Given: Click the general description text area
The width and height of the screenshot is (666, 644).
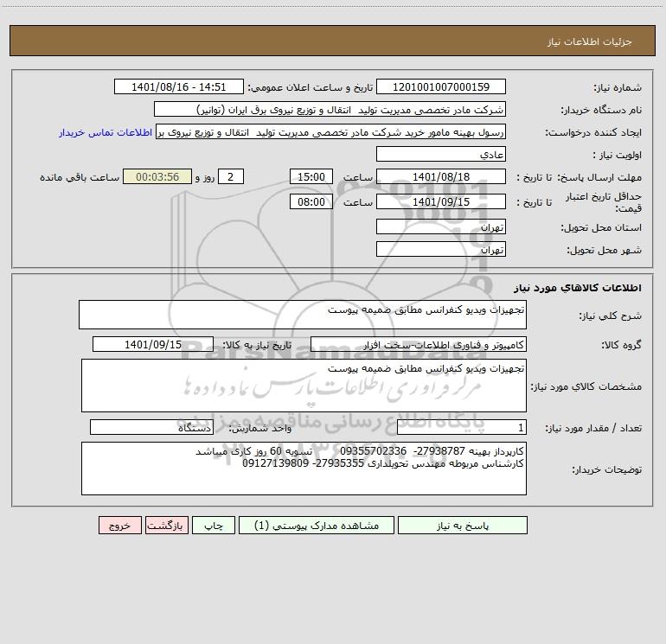Looking at the screenshot, I should click(303, 315).
